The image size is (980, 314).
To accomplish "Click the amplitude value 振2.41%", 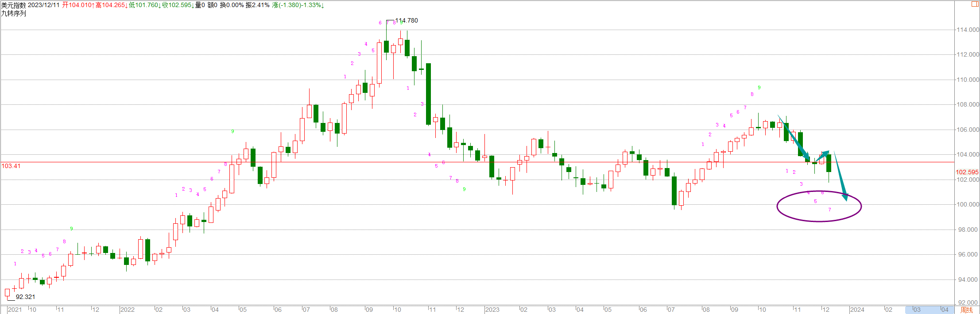I will [258, 5].
